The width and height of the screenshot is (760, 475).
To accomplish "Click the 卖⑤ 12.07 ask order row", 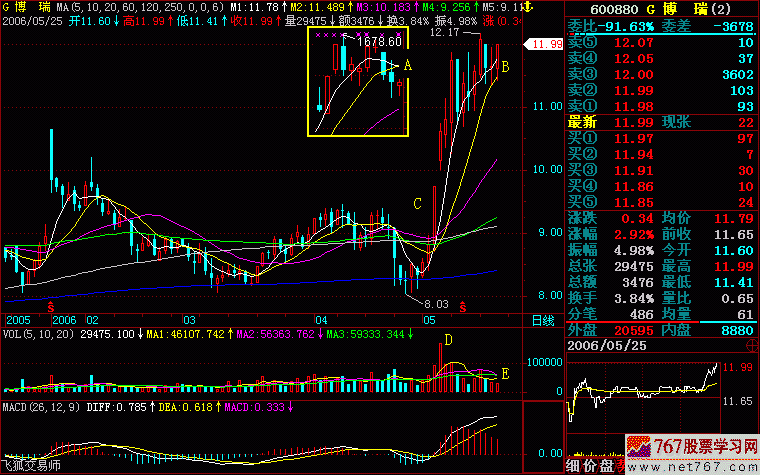I will click(x=661, y=43).
